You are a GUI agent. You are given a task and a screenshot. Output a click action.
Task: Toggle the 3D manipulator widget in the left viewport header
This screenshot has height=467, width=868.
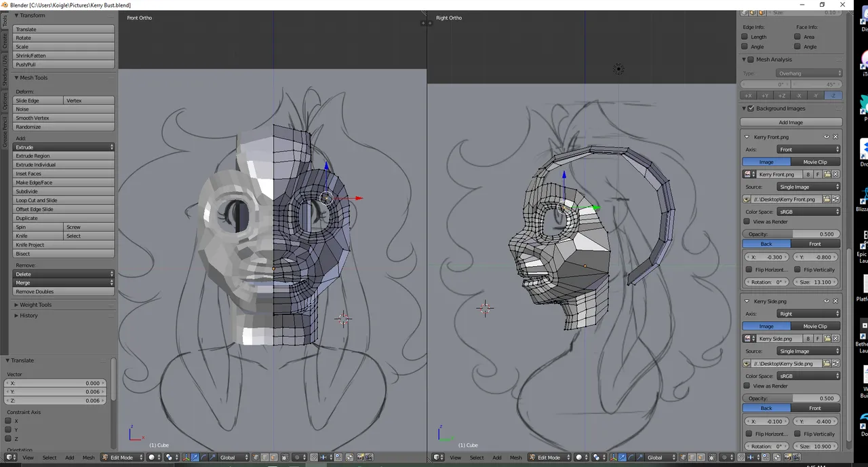tap(186, 457)
